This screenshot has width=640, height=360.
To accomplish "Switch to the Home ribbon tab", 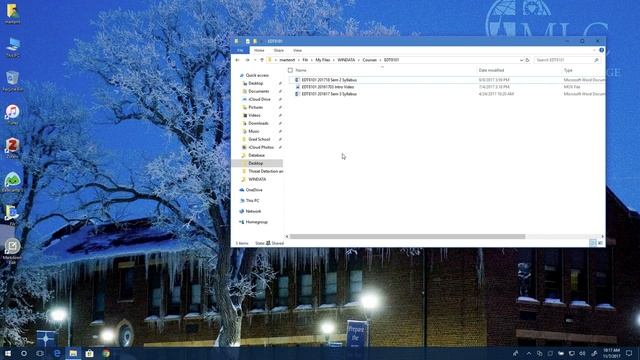I will (259, 50).
